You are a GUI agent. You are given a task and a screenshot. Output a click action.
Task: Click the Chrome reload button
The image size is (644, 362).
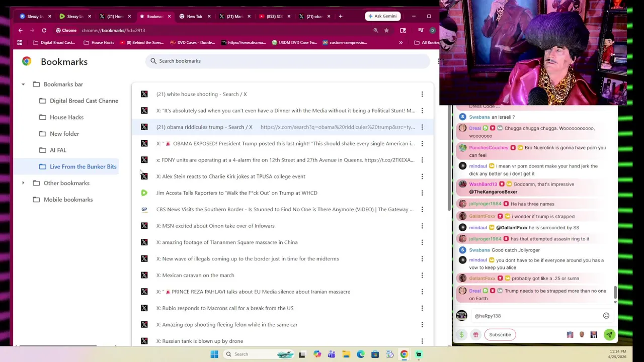click(44, 30)
